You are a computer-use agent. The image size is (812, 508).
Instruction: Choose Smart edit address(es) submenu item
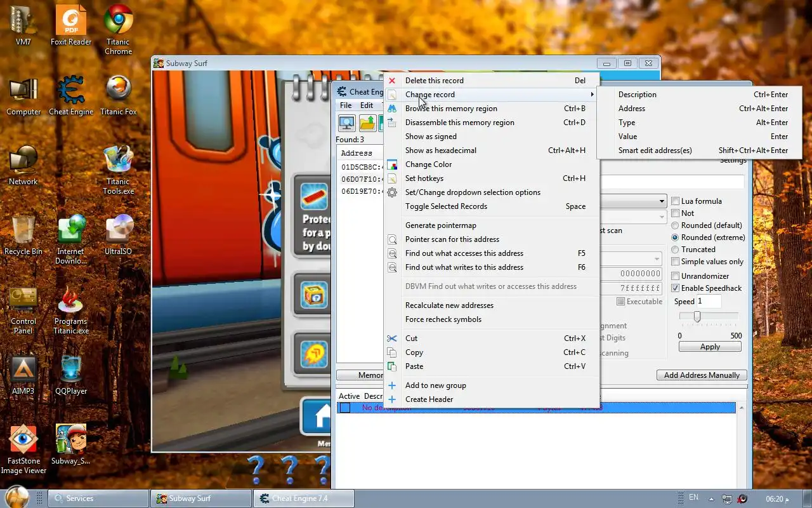coord(700,150)
